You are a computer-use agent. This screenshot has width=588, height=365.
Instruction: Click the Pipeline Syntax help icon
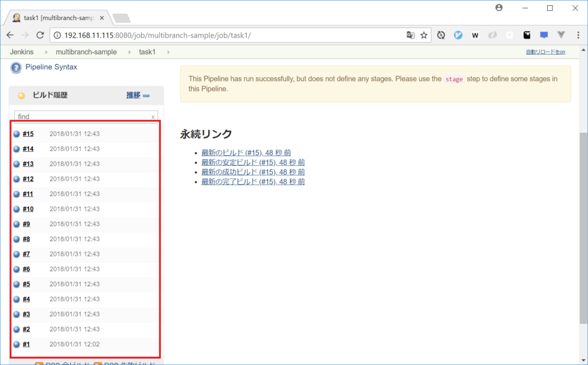tap(16, 68)
